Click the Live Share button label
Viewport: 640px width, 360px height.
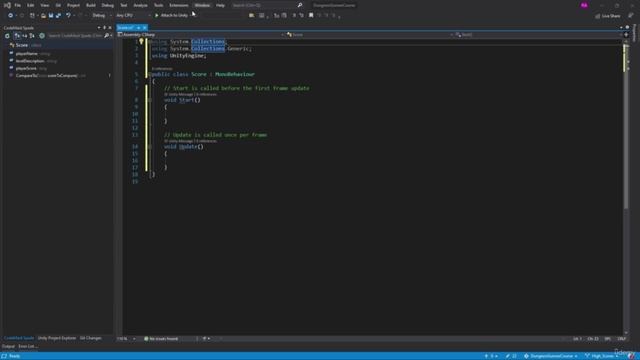click(611, 16)
